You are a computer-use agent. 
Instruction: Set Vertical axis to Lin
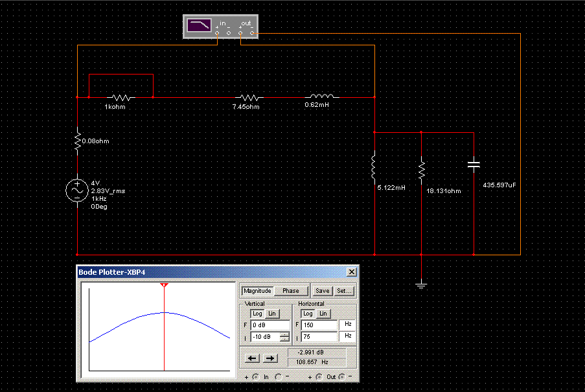click(x=272, y=314)
